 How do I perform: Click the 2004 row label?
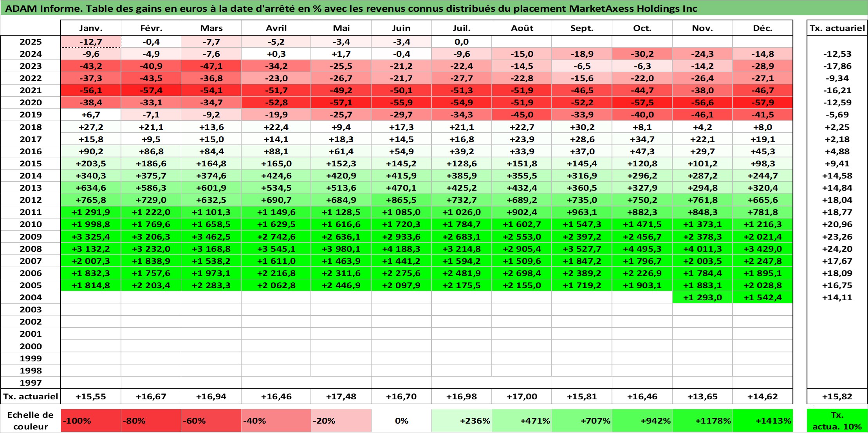pyautogui.click(x=31, y=298)
